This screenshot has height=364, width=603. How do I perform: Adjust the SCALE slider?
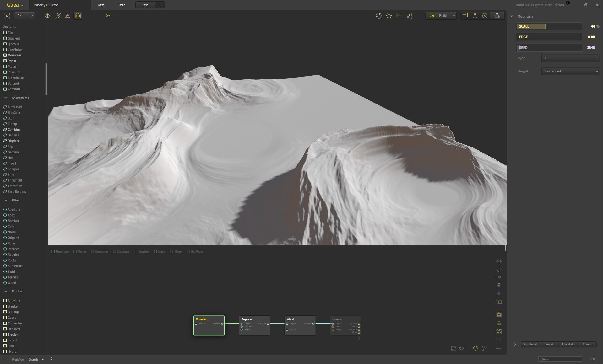tap(546, 26)
